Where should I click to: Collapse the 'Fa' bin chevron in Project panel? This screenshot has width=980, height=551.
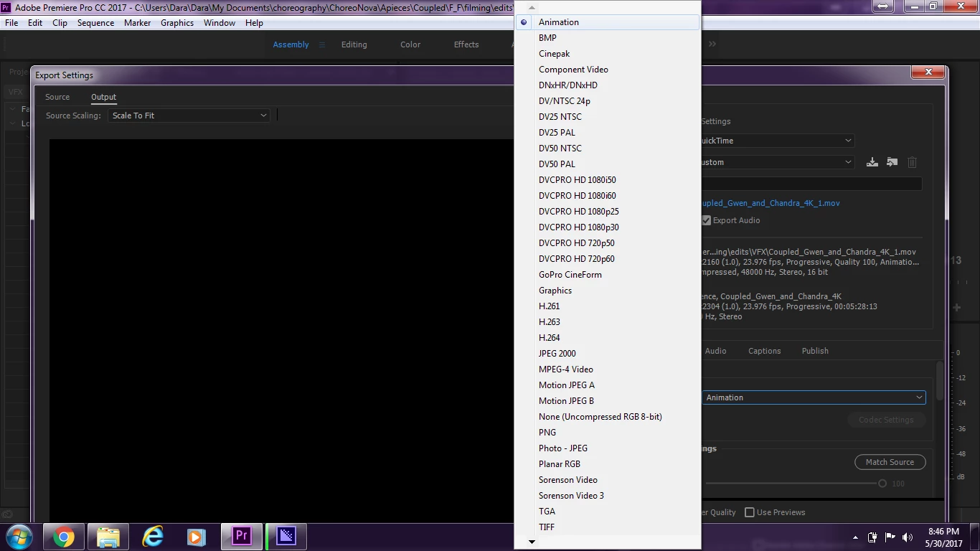coord(13,109)
